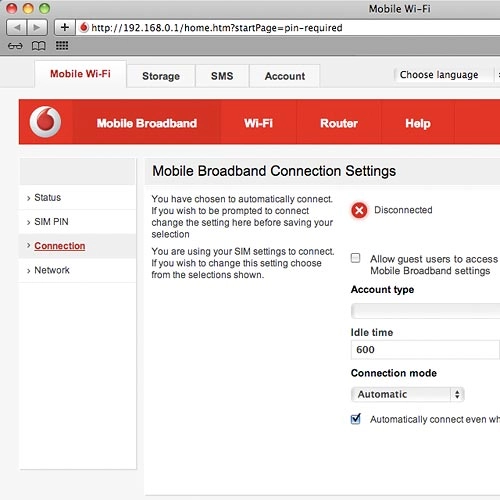Select the Mobile Wi-Fi tab
This screenshot has width=500, height=500.
pyautogui.click(x=80, y=74)
